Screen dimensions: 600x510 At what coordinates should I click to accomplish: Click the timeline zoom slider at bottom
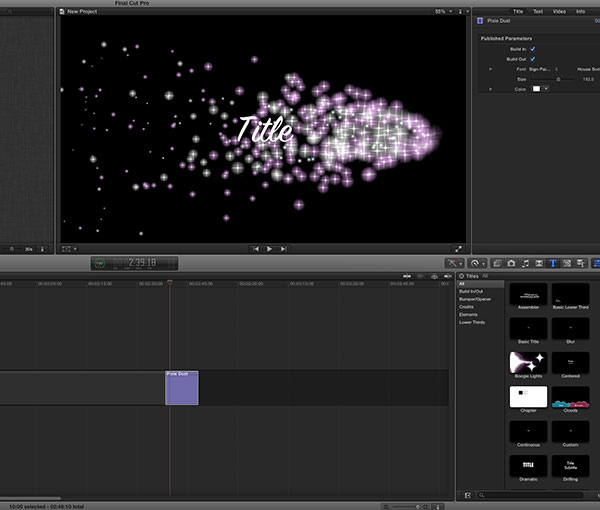pos(407,507)
